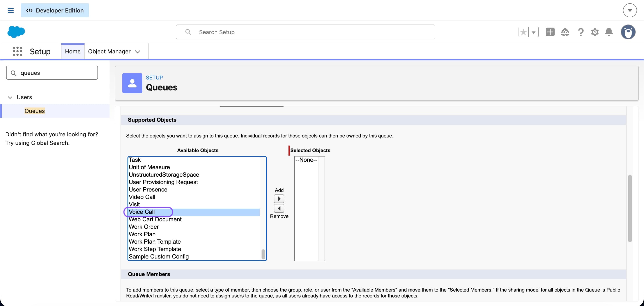Switch to the Home tab
Viewport: 644px width, 306px height.
[x=73, y=51]
